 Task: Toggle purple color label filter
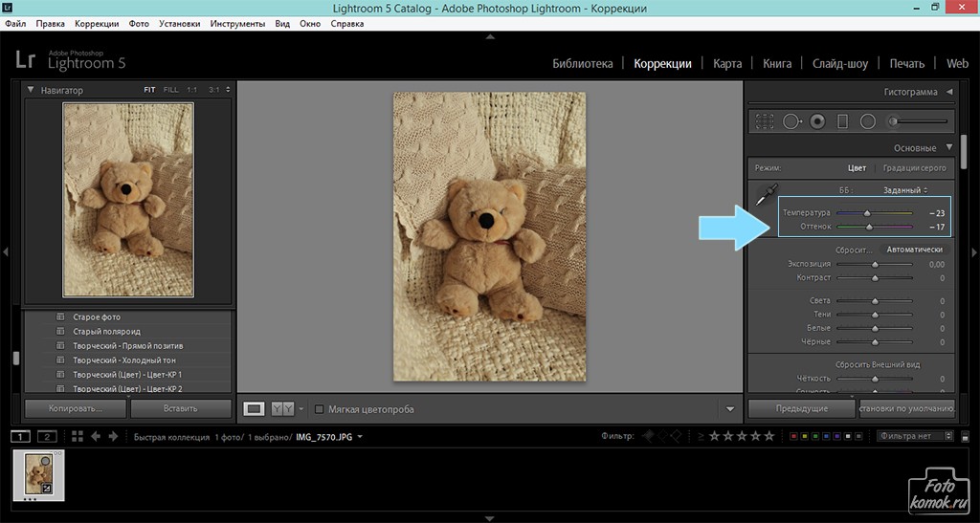[x=836, y=436]
